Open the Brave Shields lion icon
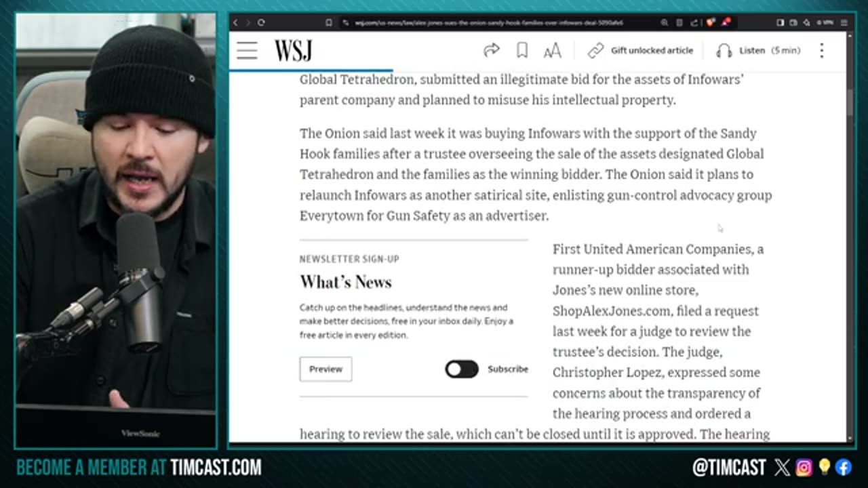Viewport: 868px width, 488px height. (x=711, y=22)
